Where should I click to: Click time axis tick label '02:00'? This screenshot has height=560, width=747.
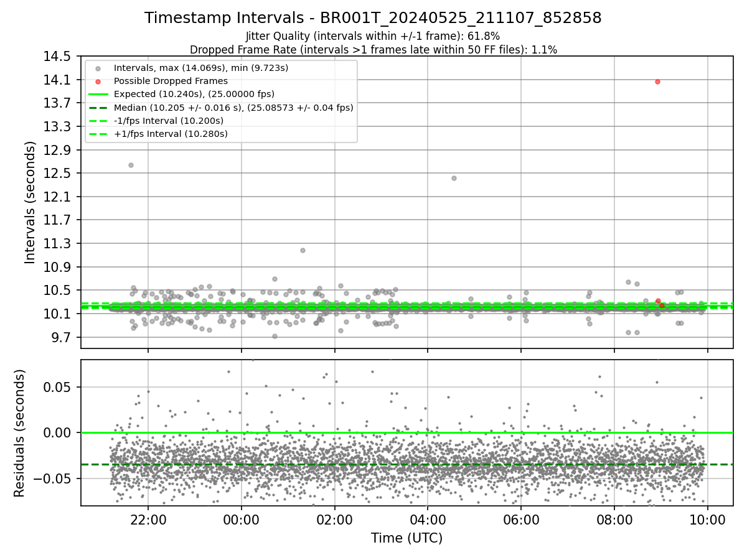pos(335,519)
